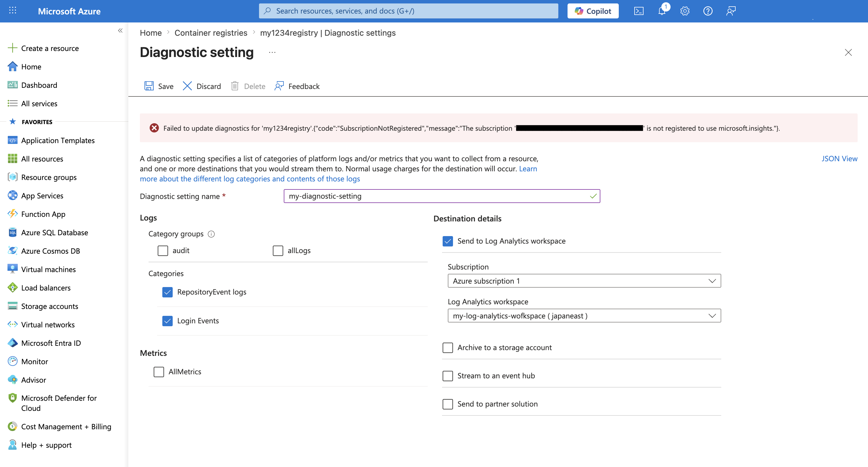Click the info icon beside Category groups
868x467 pixels.
point(211,234)
